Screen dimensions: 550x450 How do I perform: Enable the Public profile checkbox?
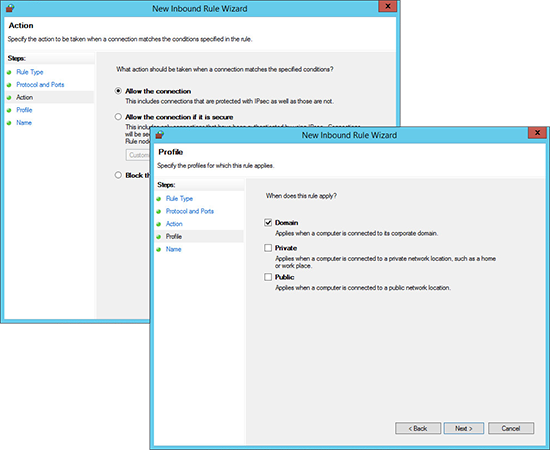pos(268,277)
